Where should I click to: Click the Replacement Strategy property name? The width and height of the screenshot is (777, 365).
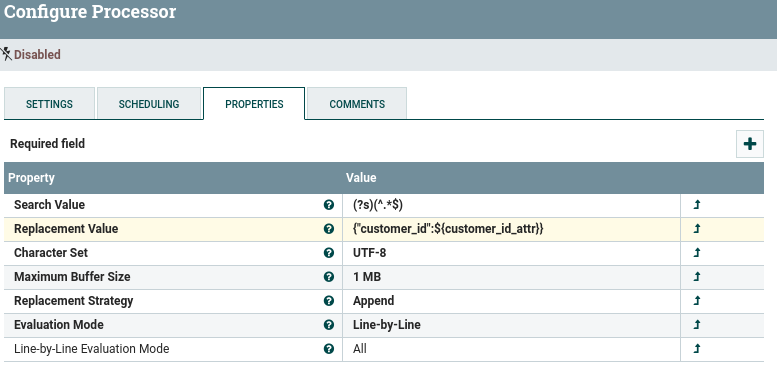(73, 301)
